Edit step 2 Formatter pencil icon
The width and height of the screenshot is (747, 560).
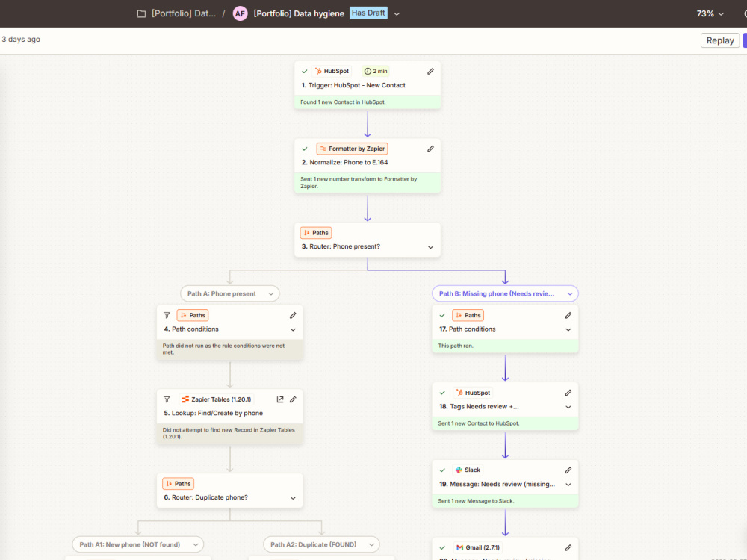[430, 149]
